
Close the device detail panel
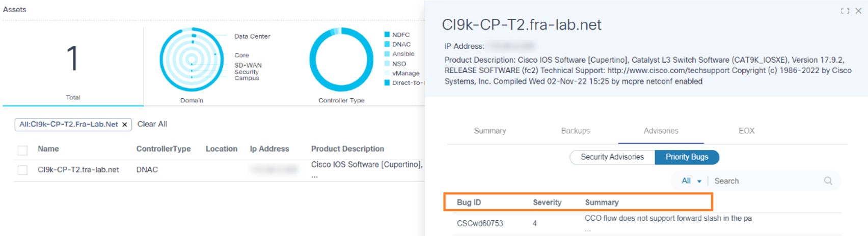coord(859,11)
